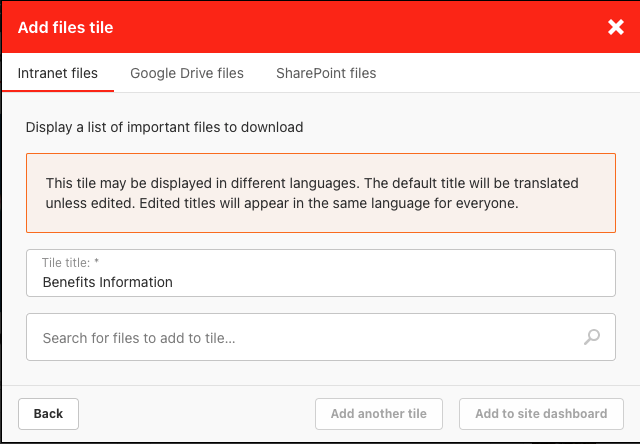Click the 'Tile title: *' field label

(73, 263)
